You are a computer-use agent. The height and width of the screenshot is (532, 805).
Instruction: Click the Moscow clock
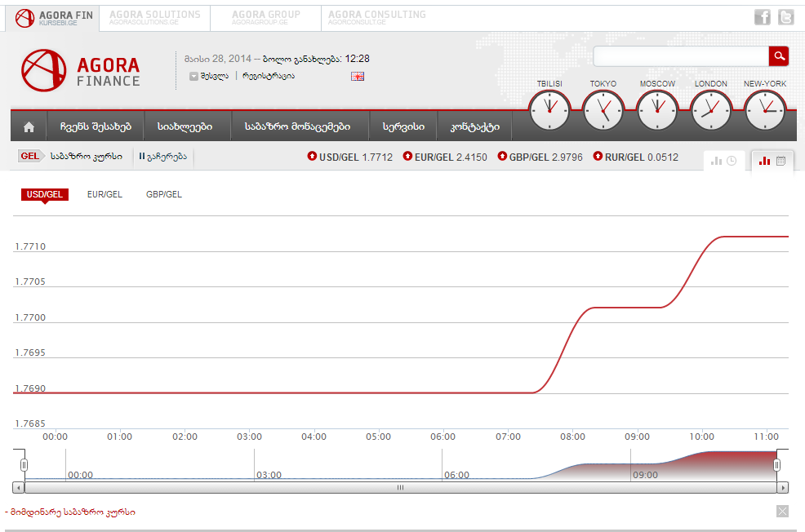pyautogui.click(x=657, y=110)
